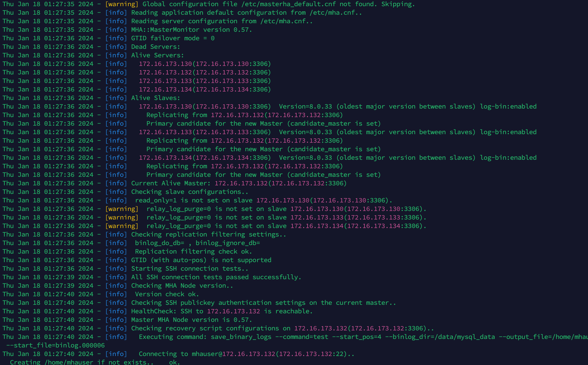Click GTID (with auto-pos) is not supported

[201, 260]
